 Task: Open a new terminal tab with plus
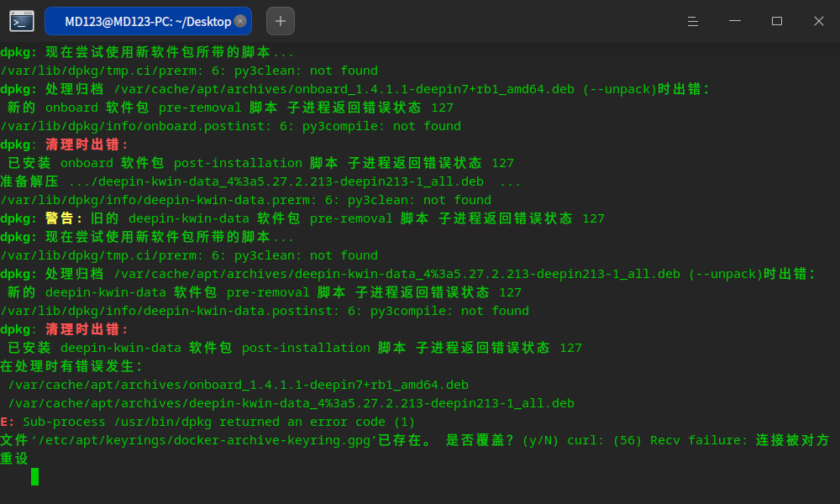[x=281, y=21]
